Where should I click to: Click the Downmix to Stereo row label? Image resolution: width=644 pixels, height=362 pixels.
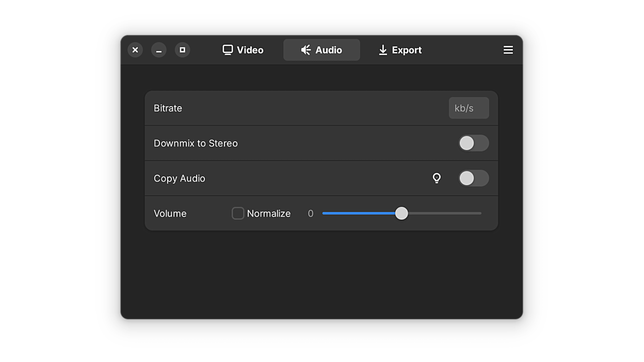[x=196, y=143]
